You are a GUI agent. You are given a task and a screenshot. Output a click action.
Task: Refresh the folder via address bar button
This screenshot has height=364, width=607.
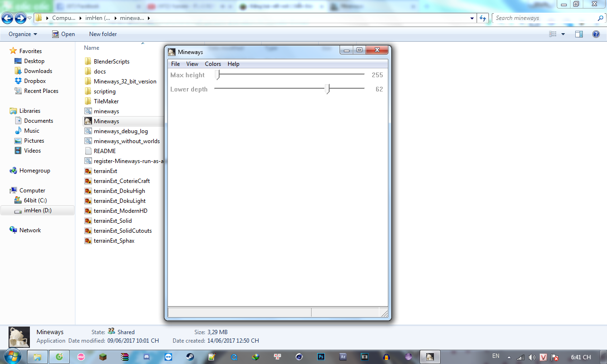tap(483, 18)
